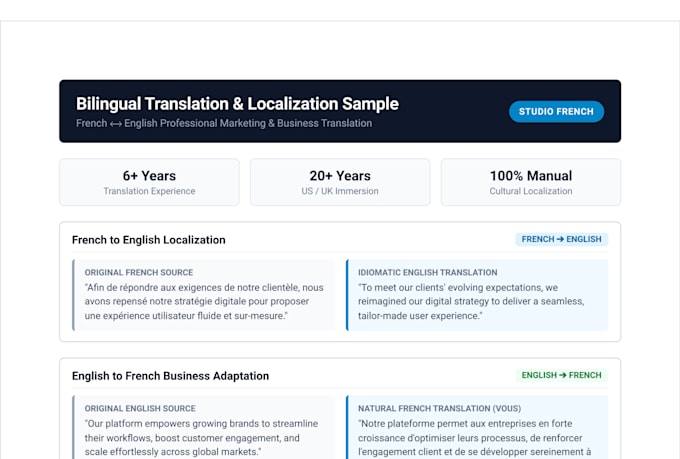This screenshot has width=680, height=459.
Task: Click the 20+ Years stat card
Action: pos(340,182)
